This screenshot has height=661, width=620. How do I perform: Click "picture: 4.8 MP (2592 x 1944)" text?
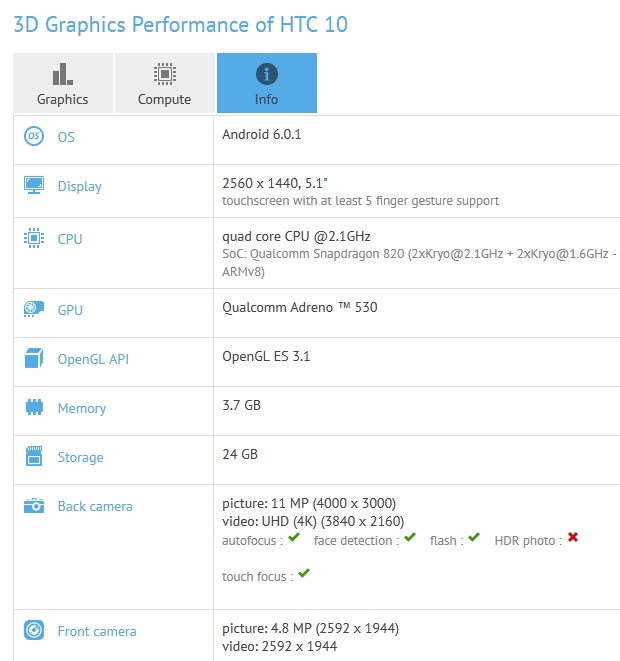310,629
